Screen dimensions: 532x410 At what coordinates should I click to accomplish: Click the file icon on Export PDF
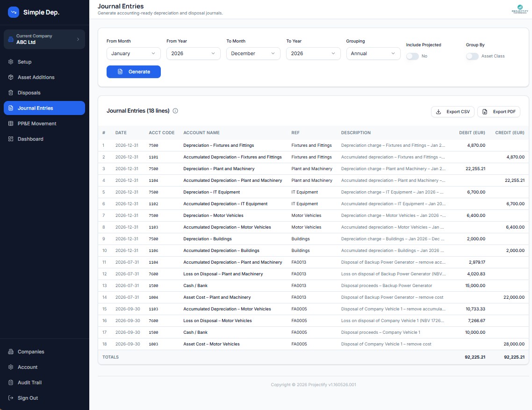[485, 112]
